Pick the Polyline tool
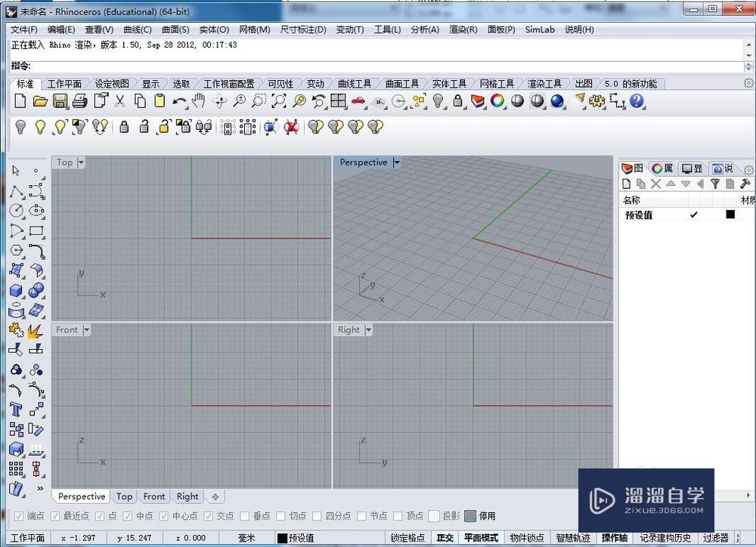The height and width of the screenshot is (547, 756). click(16, 191)
